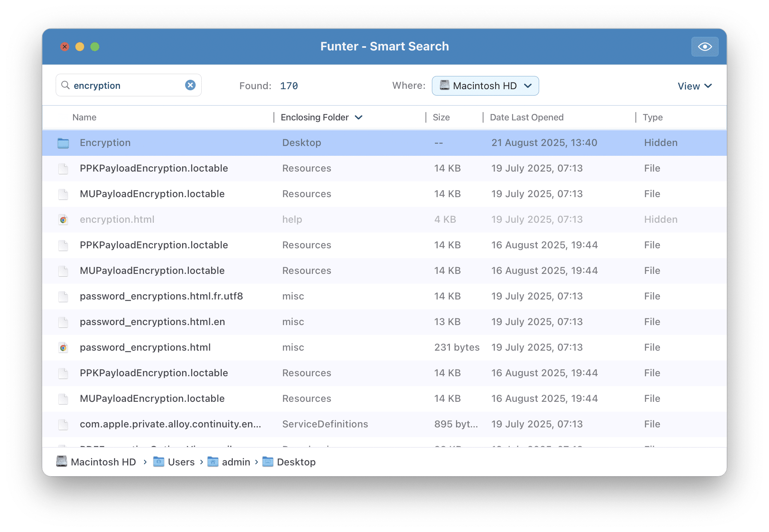Click Desktop folder icon in path bar
Screen dimensions: 769x532
pos(268,462)
